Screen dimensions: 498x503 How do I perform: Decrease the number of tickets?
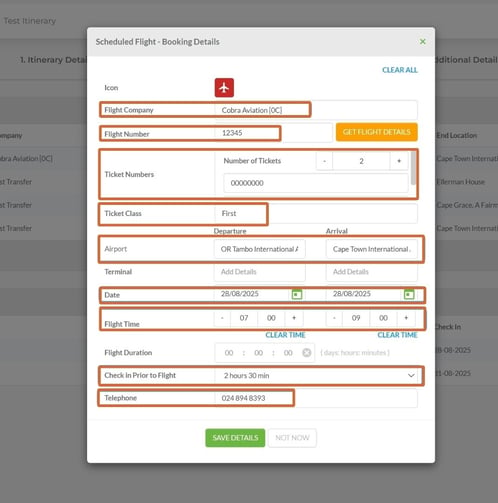(324, 161)
